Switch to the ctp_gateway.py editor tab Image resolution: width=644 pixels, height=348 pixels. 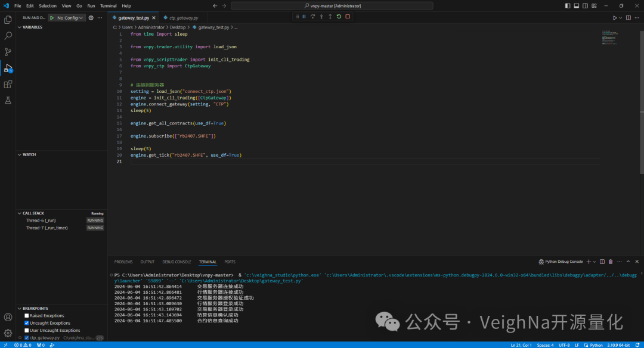(x=183, y=18)
